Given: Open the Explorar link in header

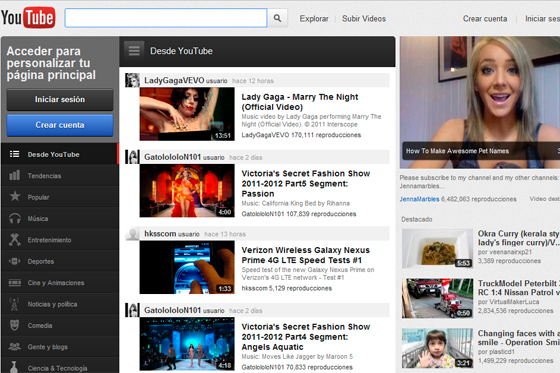Looking at the screenshot, I should click(x=314, y=19).
